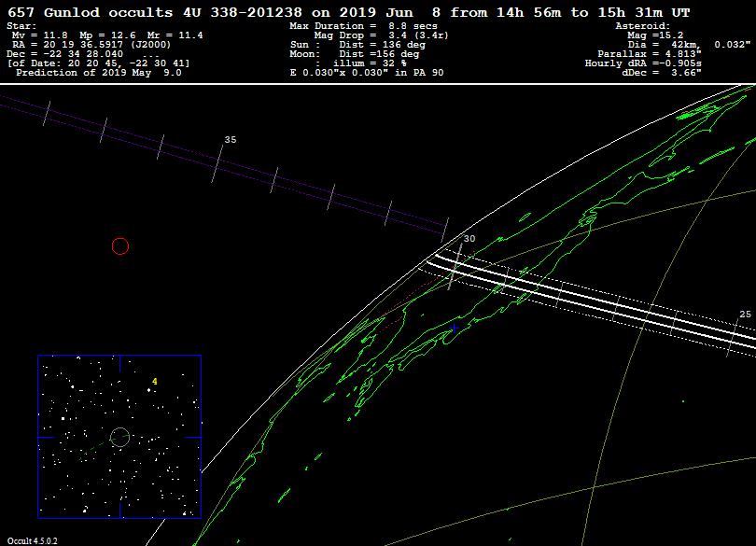Select the 'dDec = 3.66"' value
This screenshot has width=756, height=546.
tap(662, 73)
